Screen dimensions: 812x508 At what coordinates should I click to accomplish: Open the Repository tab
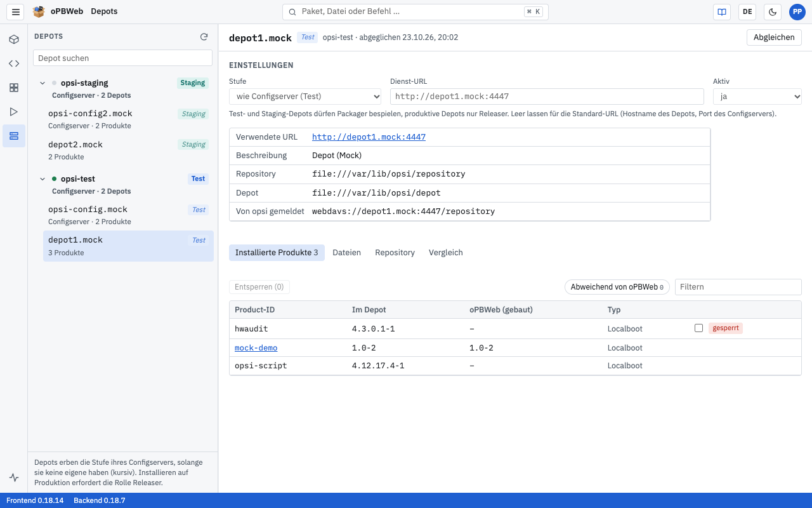(x=395, y=253)
